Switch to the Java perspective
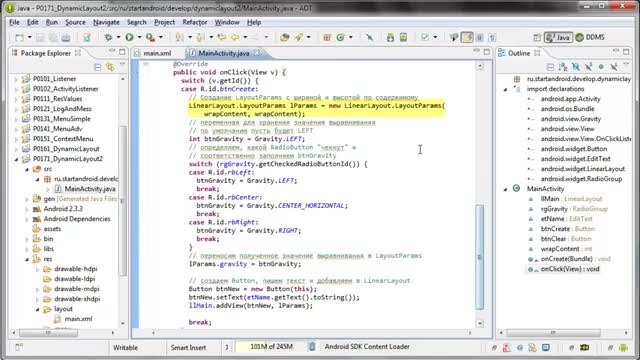The height and width of the screenshot is (360, 640). point(558,38)
